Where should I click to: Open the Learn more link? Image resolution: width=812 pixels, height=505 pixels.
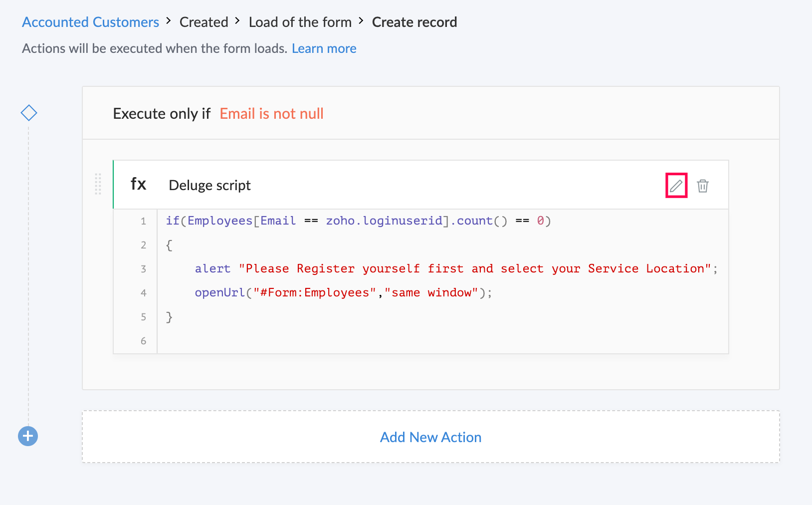(324, 48)
